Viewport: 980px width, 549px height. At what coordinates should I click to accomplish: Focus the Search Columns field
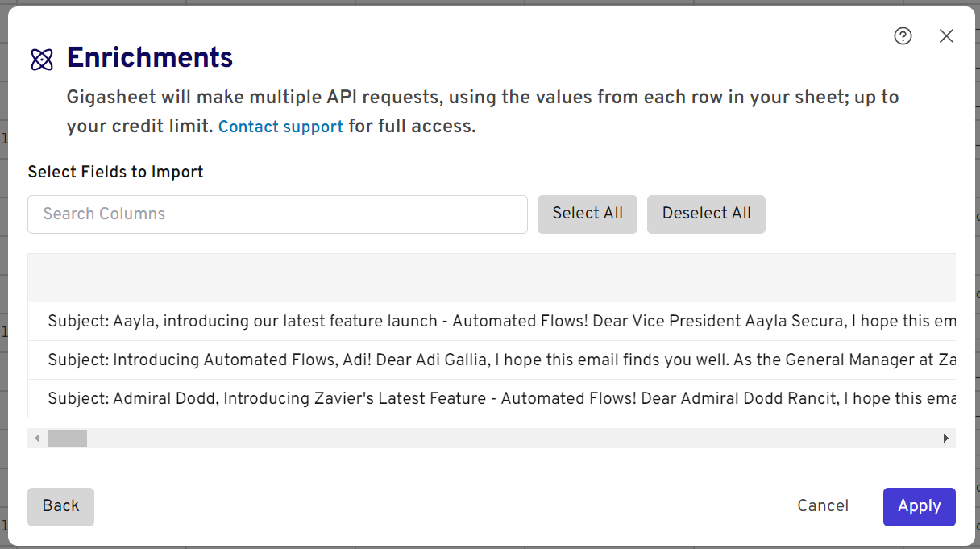[277, 214]
